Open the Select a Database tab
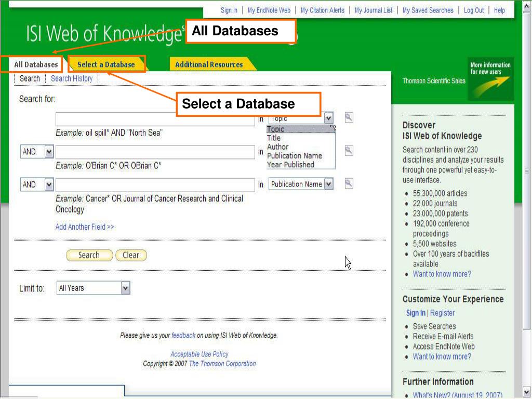 click(x=106, y=64)
